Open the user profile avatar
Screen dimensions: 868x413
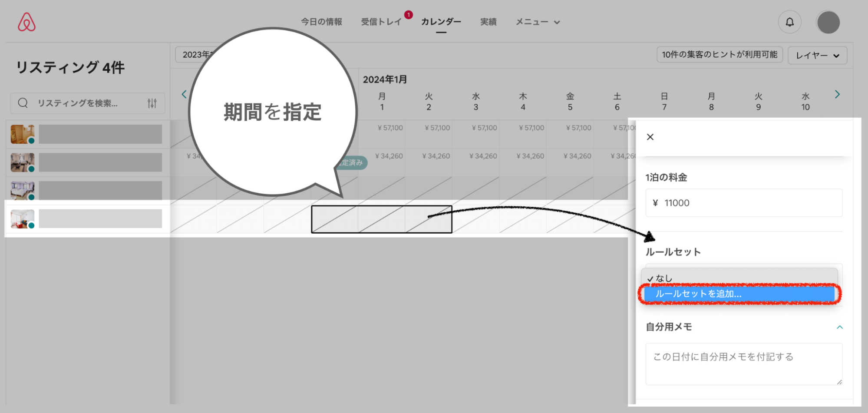pos(828,22)
